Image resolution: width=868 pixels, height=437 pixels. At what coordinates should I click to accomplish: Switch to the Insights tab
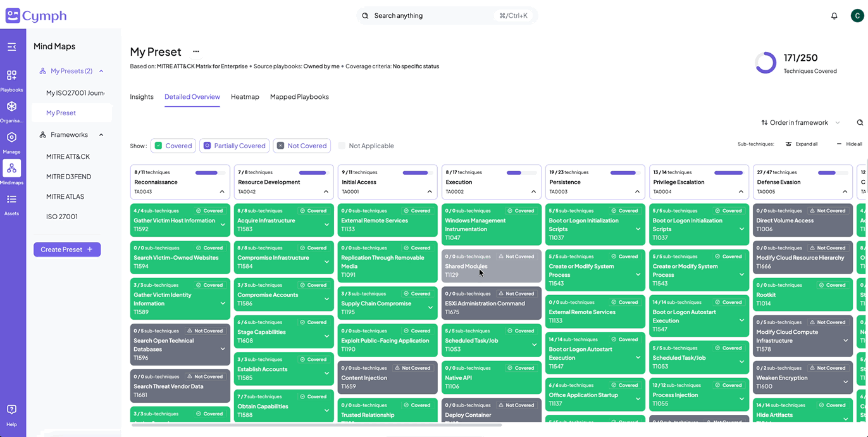pyautogui.click(x=142, y=97)
